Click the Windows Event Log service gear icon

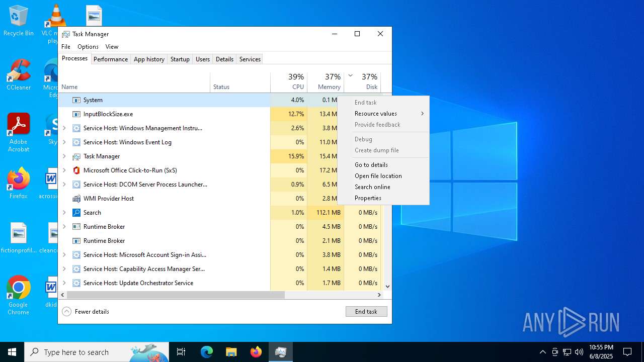click(x=76, y=142)
